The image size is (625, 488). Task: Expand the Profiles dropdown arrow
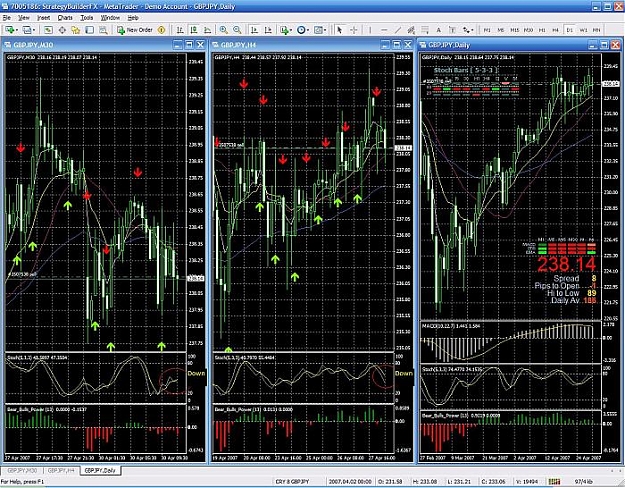click(x=34, y=30)
